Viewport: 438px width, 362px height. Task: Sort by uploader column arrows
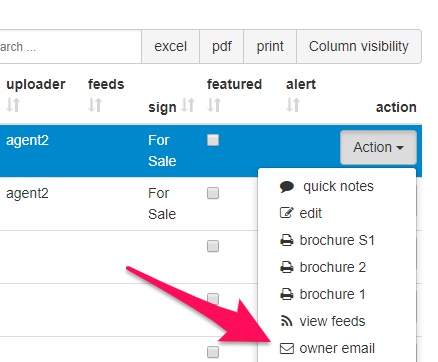[13, 105]
